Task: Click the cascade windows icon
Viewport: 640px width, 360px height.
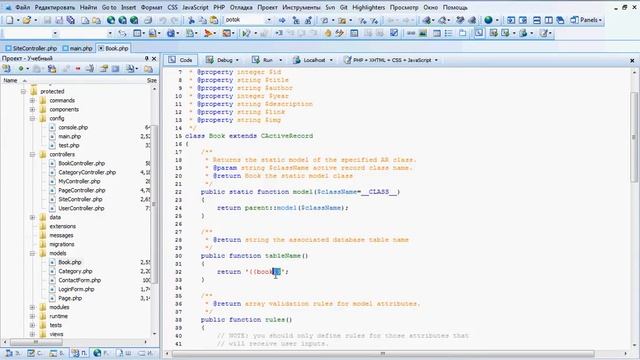Action: (560, 20)
